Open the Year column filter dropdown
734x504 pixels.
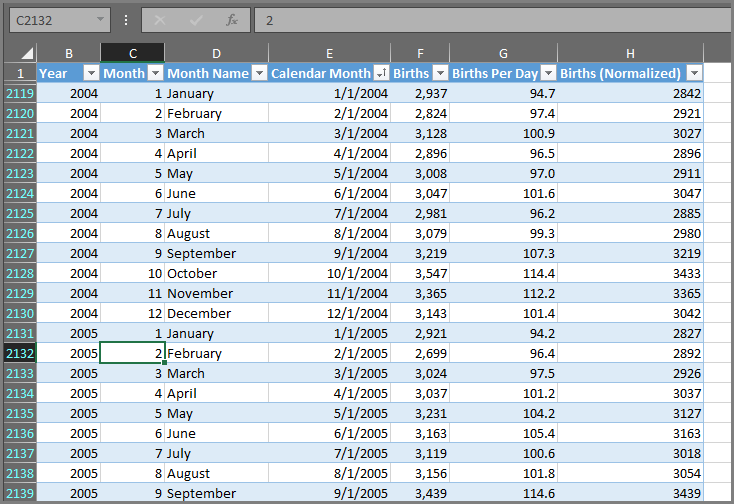[91, 73]
